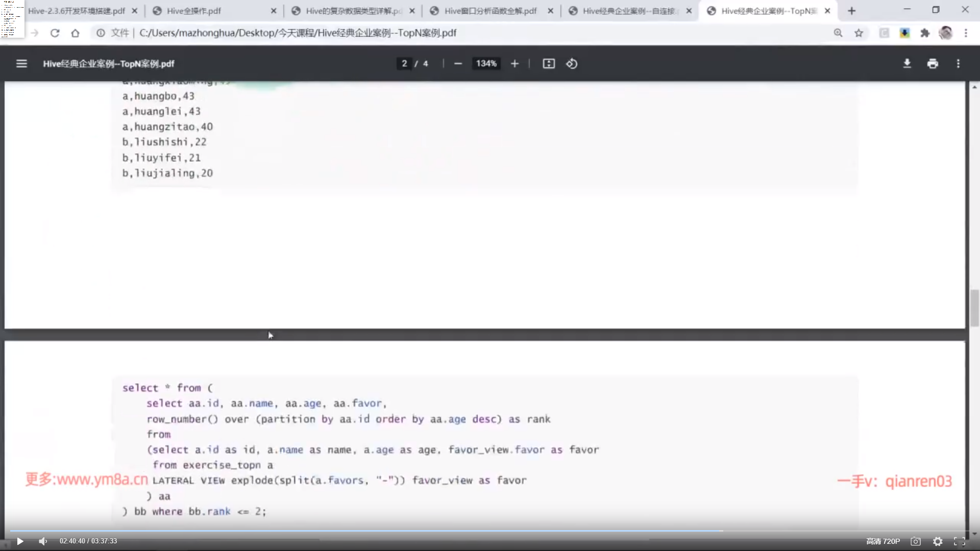The image size is (980, 551).
Task: Print the PDF document
Action: coord(933,64)
